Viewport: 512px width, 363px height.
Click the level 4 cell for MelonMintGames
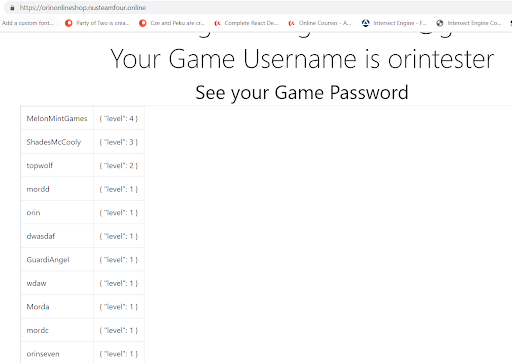119,118
